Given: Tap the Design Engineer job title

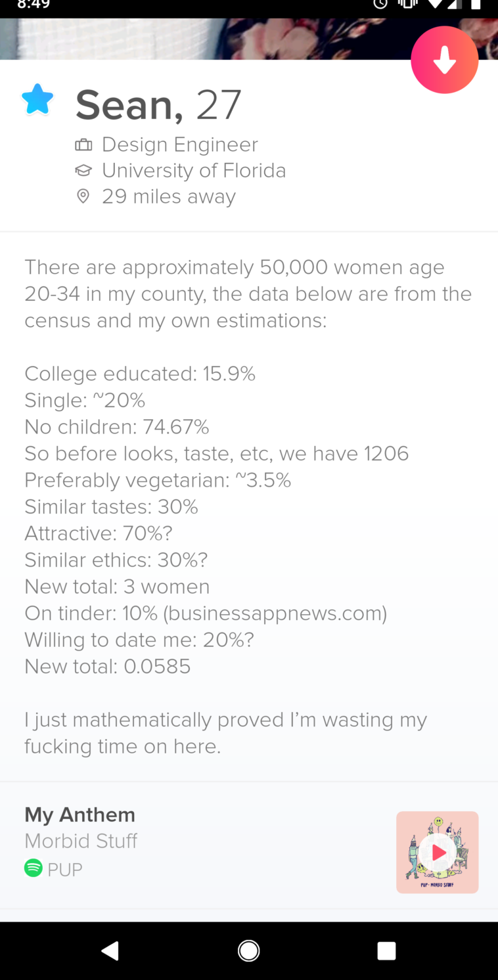Looking at the screenshot, I should pyautogui.click(x=180, y=145).
